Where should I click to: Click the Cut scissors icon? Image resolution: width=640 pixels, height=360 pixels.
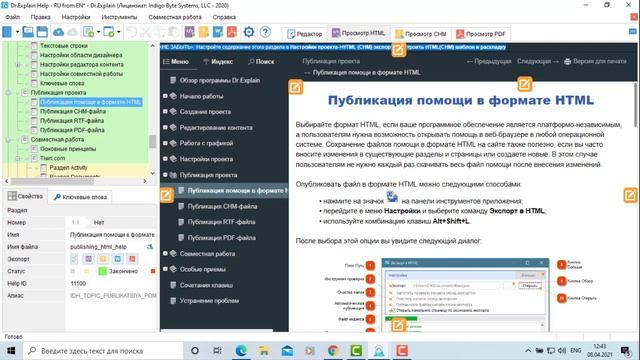coord(146,32)
